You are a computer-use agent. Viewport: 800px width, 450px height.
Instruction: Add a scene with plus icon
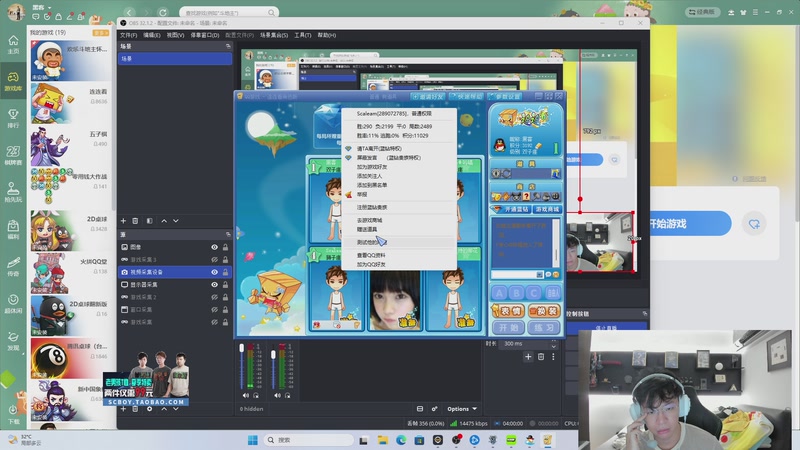click(123, 221)
